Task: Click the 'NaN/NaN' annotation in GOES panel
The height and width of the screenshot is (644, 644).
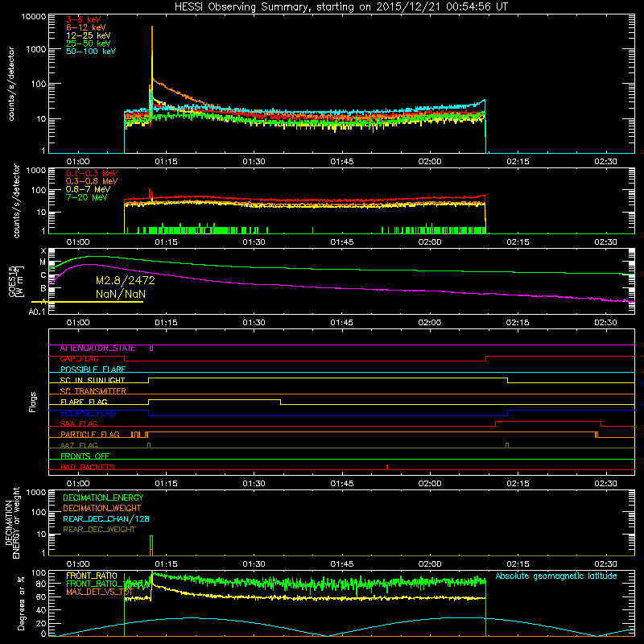Action: (x=120, y=294)
